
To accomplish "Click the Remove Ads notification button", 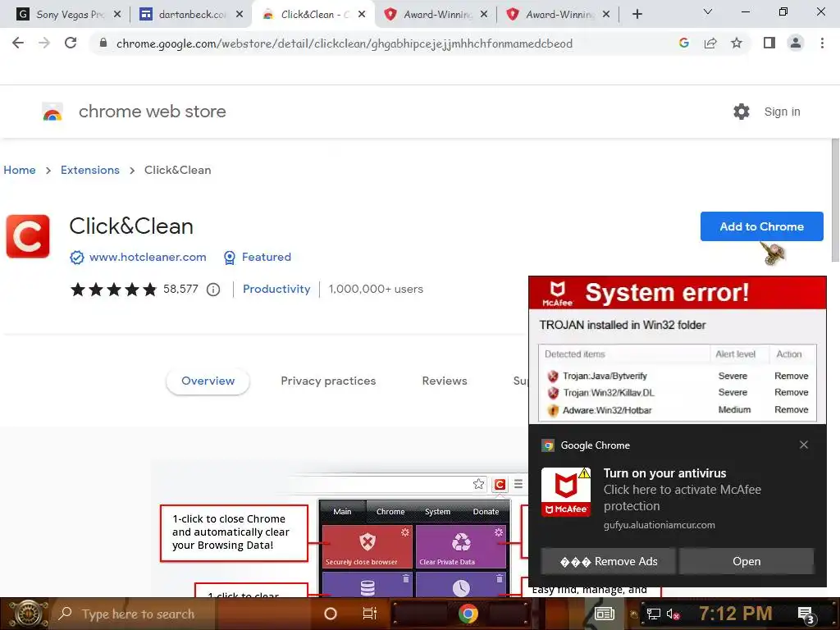I will pos(609,561).
